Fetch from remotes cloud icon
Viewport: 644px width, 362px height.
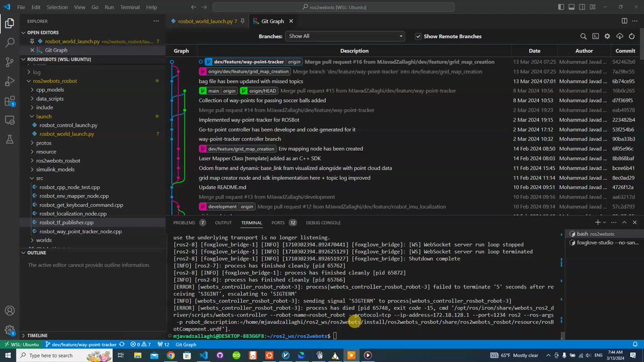pyautogui.click(x=619, y=36)
